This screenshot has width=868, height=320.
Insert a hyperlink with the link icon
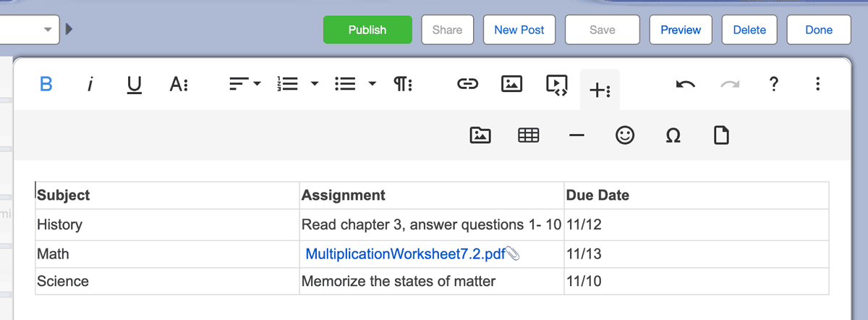[468, 85]
